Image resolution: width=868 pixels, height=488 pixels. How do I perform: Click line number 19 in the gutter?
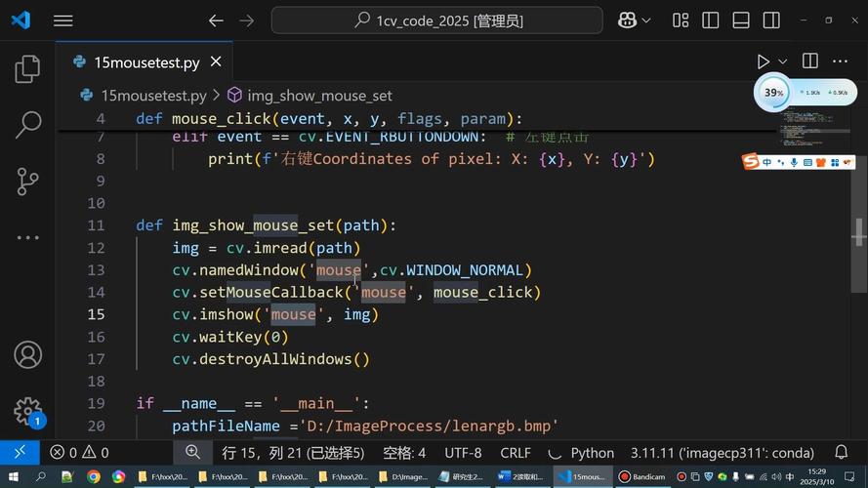[96, 403]
